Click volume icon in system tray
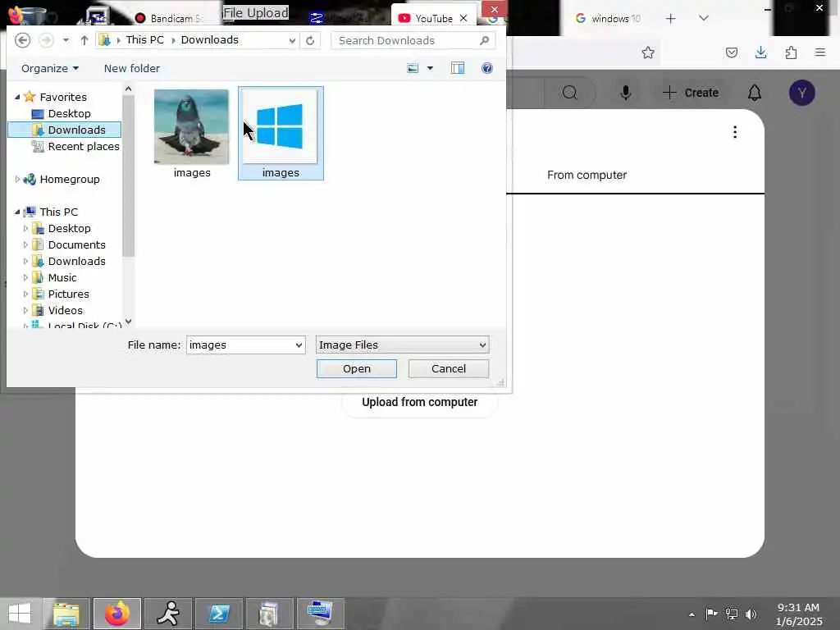The height and width of the screenshot is (630, 840). [751, 614]
